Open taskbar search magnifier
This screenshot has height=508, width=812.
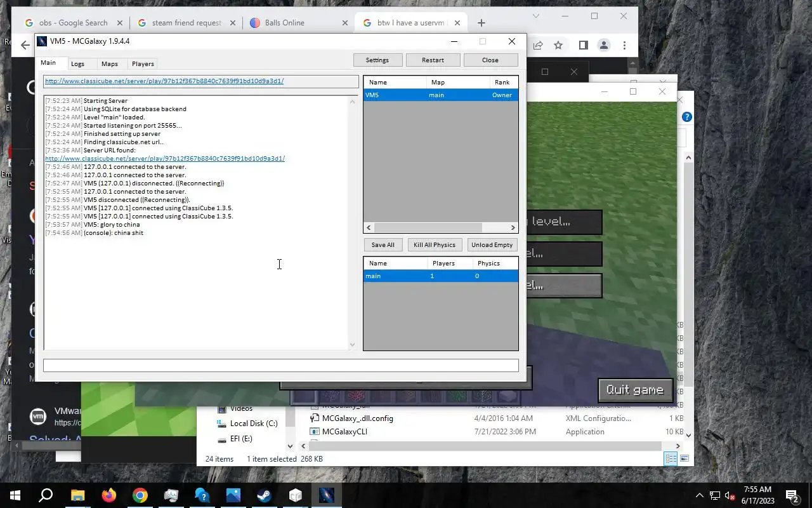point(46,495)
